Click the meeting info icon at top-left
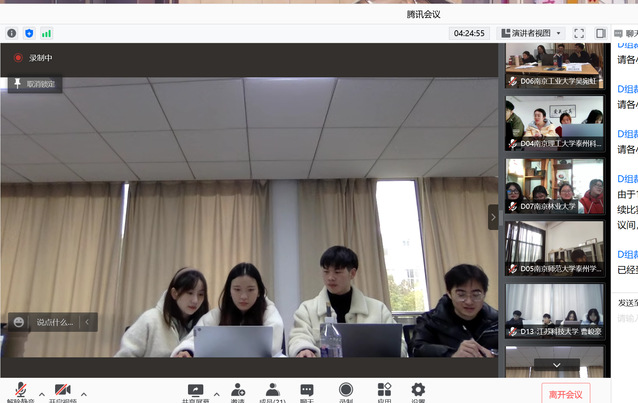Image resolution: width=638 pixels, height=403 pixels. [x=12, y=33]
